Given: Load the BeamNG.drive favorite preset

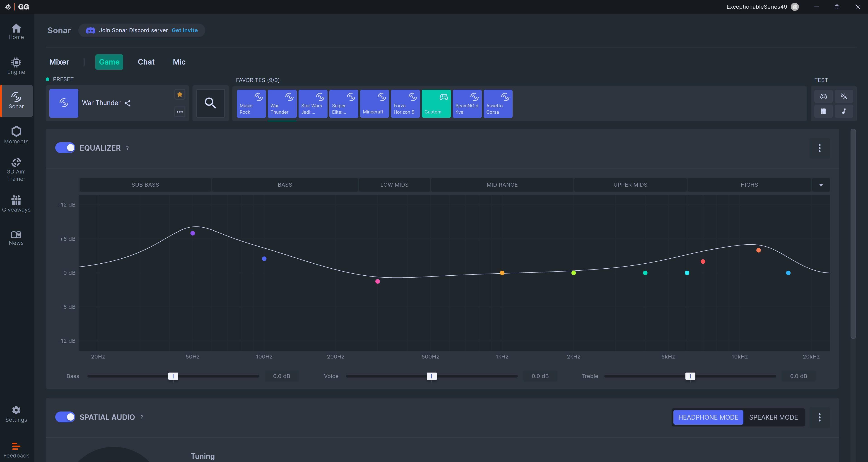Looking at the screenshot, I should click(x=467, y=104).
